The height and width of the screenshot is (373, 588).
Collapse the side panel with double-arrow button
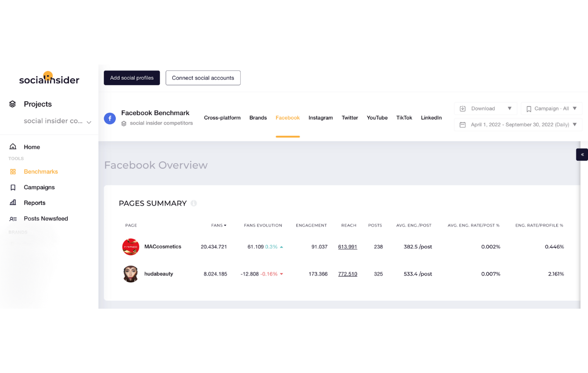click(x=582, y=154)
